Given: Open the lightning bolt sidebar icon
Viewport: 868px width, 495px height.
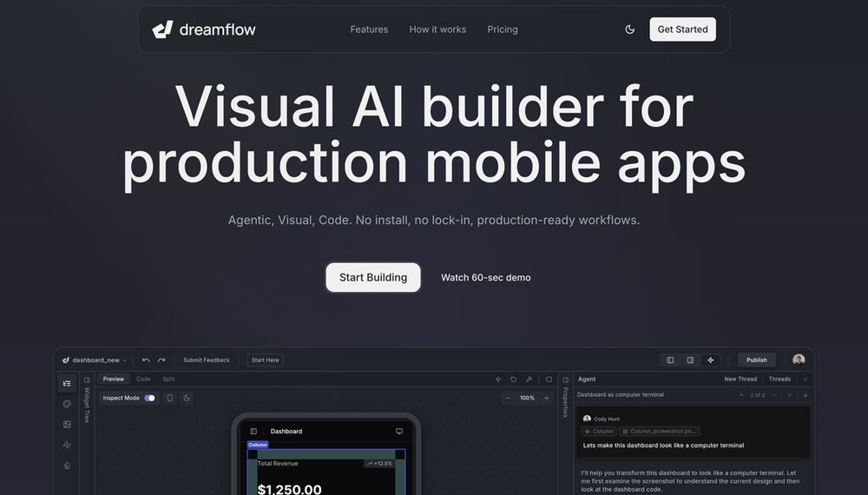Looking at the screenshot, I should 67,445.
